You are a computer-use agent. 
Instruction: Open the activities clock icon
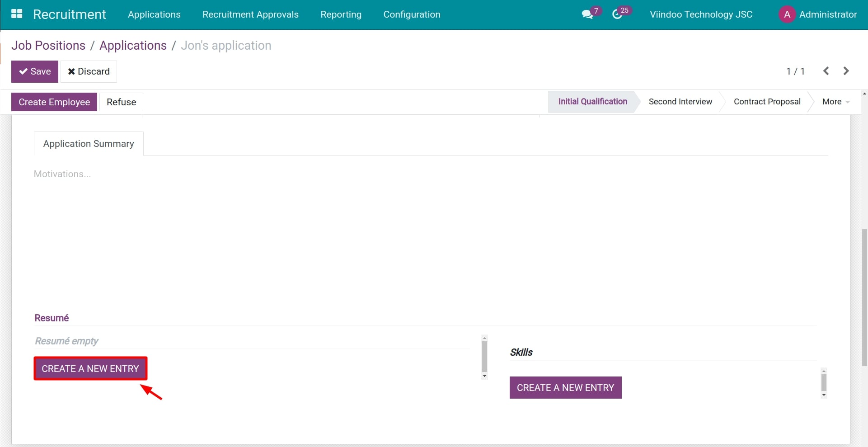pyautogui.click(x=617, y=14)
